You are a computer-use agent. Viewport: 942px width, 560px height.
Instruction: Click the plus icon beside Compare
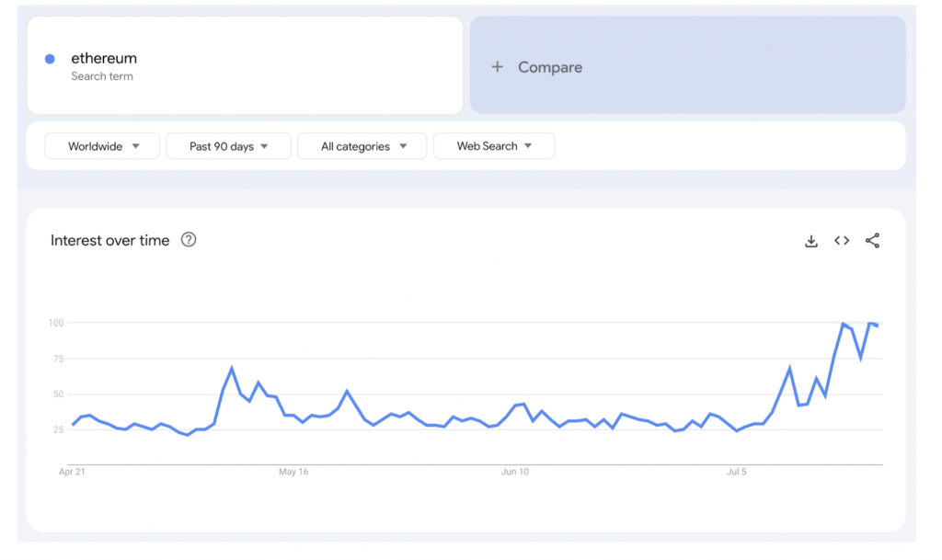pyautogui.click(x=498, y=67)
